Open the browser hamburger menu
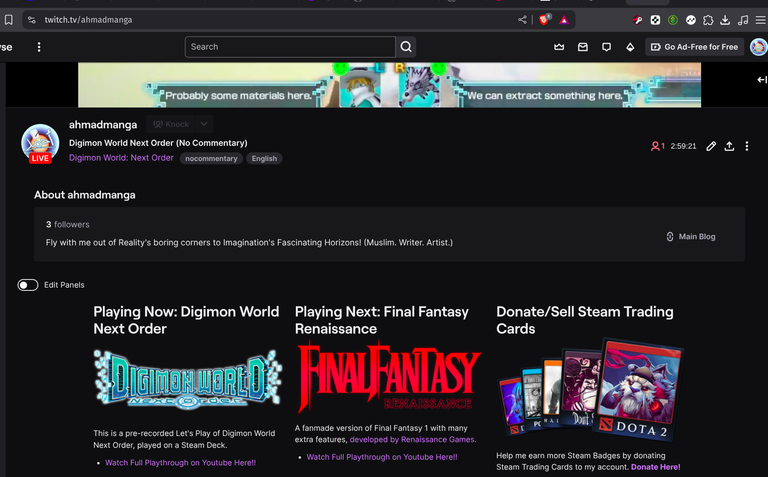Viewport: 768px width, 477px height. click(760, 20)
